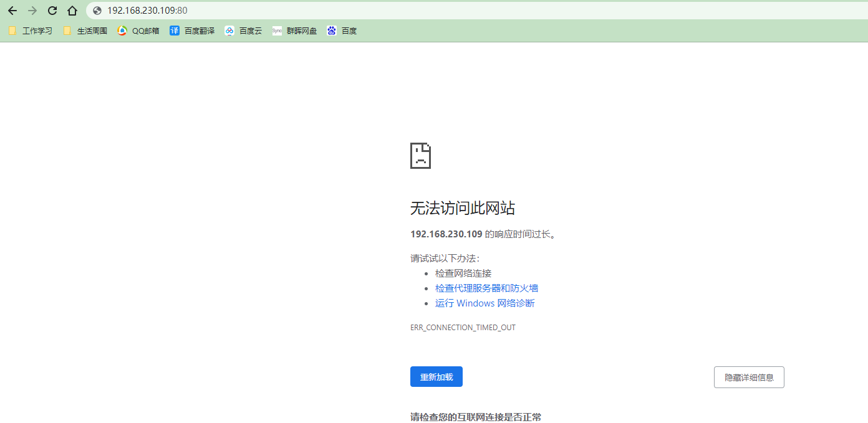Open the 百度翻译 bookmark

point(192,31)
